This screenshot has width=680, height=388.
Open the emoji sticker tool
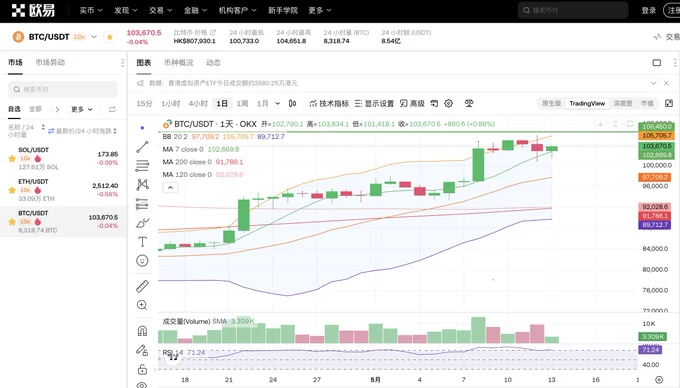click(142, 261)
